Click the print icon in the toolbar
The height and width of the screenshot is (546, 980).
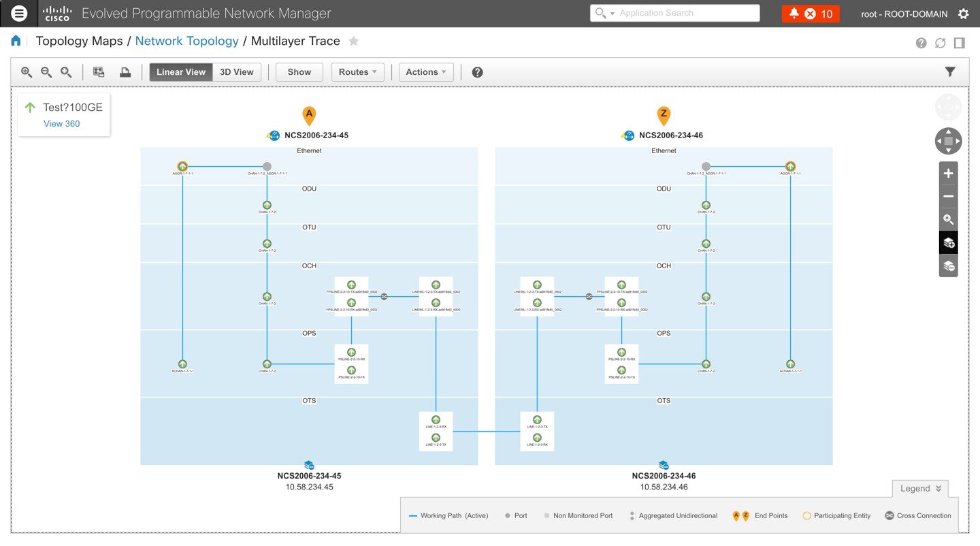(x=125, y=71)
